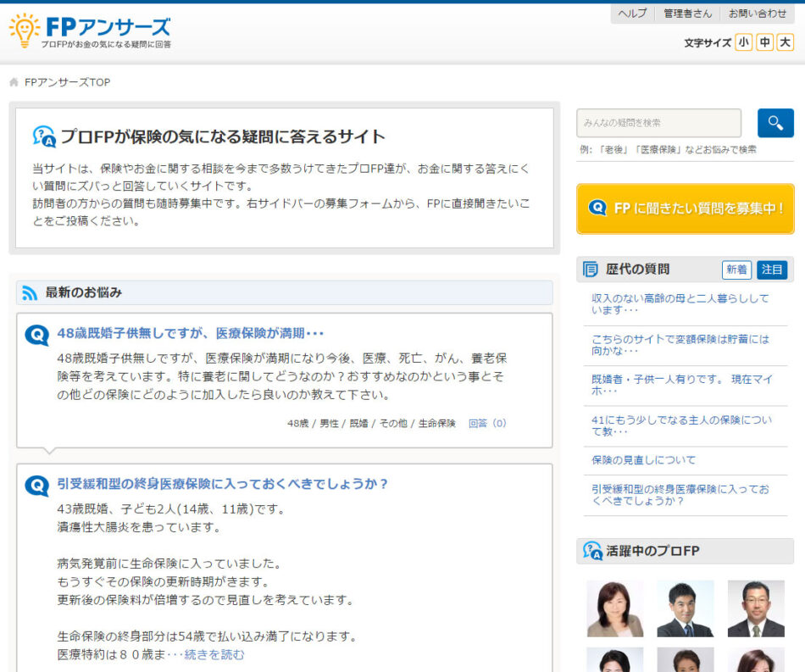Click the 歴代の質問 document icon
The height and width of the screenshot is (672, 805).
(x=591, y=269)
